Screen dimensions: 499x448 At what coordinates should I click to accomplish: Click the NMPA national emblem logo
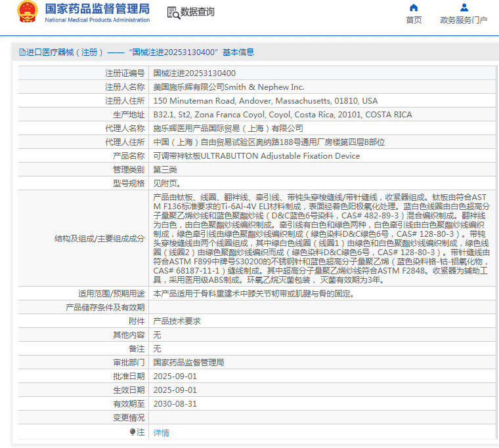[27, 12]
